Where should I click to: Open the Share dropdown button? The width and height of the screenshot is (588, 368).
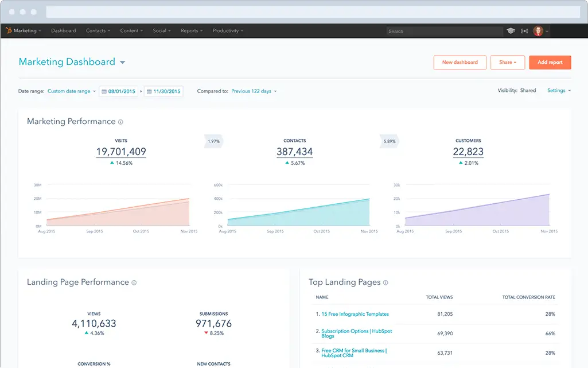[x=507, y=62]
